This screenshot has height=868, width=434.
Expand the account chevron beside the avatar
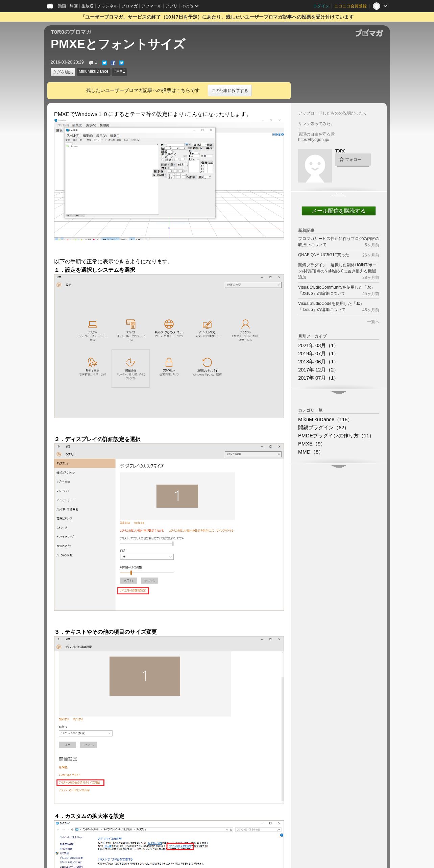(x=385, y=6)
